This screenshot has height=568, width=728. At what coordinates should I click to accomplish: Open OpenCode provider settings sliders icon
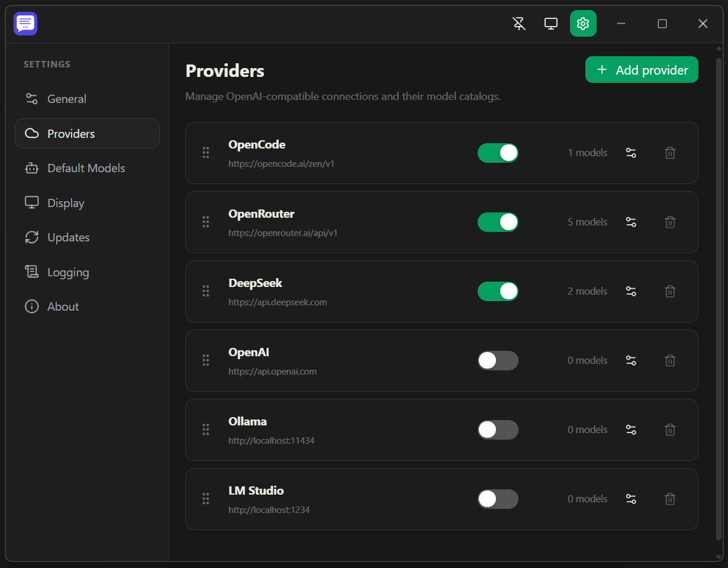[x=631, y=153]
